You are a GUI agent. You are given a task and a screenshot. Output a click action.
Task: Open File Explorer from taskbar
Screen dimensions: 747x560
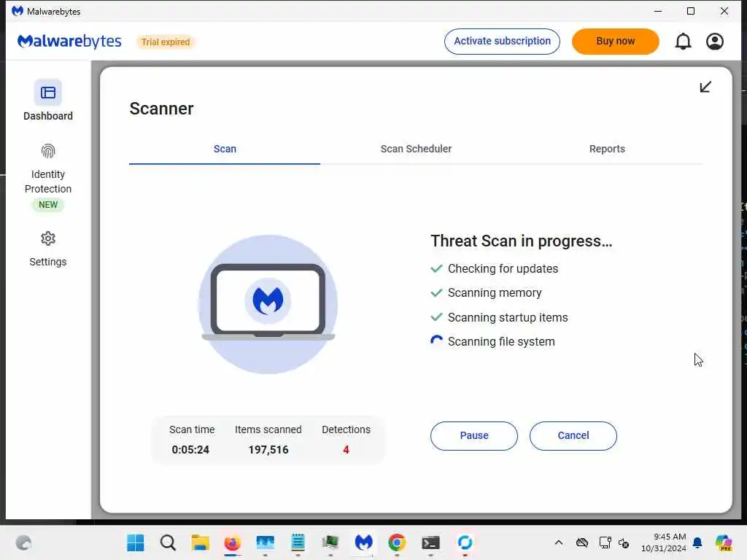tap(200, 542)
